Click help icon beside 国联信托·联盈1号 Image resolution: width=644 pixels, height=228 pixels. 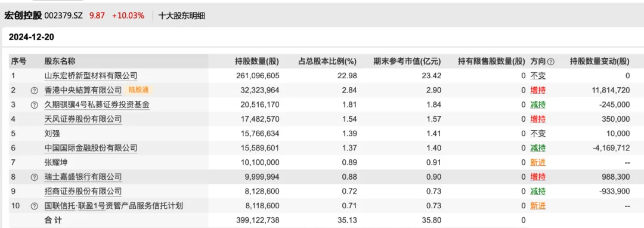[34, 207]
